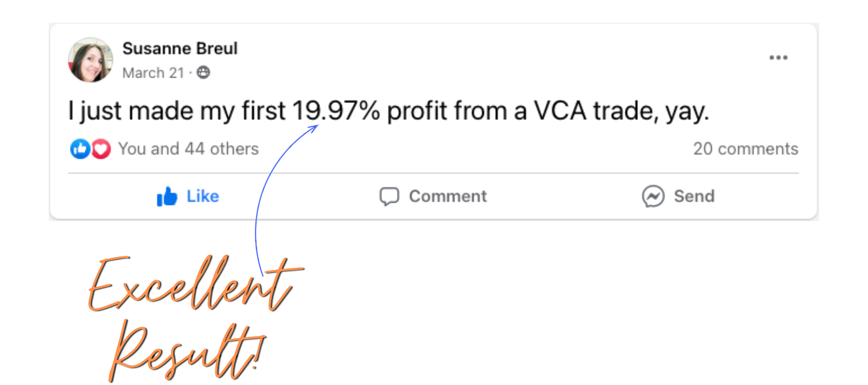
Task: Click the blue thumbs-up reaction icon
Action: coord(80,149)
